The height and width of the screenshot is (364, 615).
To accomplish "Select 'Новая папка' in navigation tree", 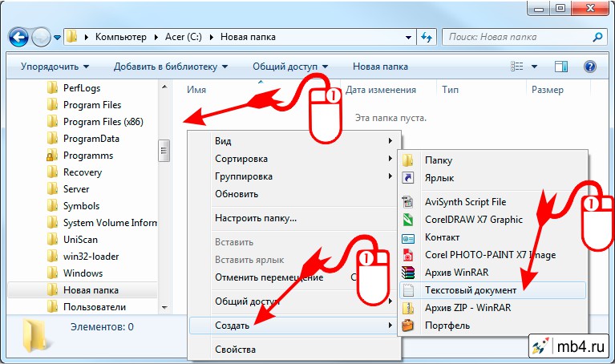I will point(91,290).
